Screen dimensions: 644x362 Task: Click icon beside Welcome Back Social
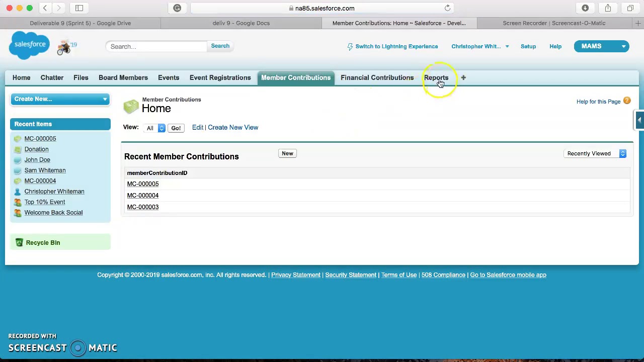[18, 213]
